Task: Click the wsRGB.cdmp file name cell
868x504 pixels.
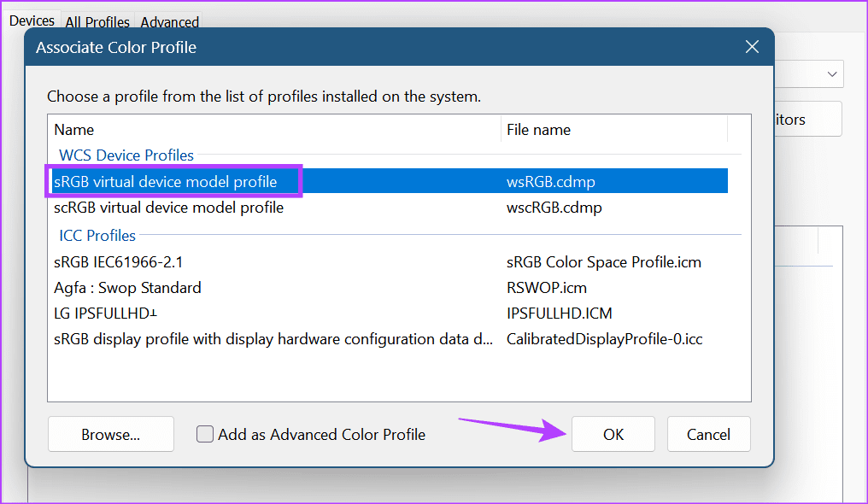Action: (x=551, y=181)
